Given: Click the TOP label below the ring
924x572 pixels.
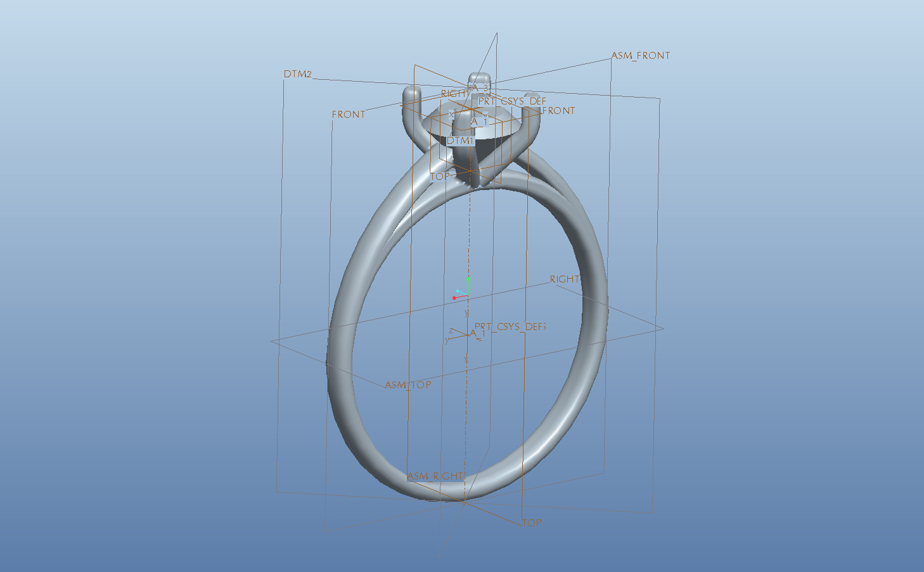Looking at the screenshot, I should [532, 523].
